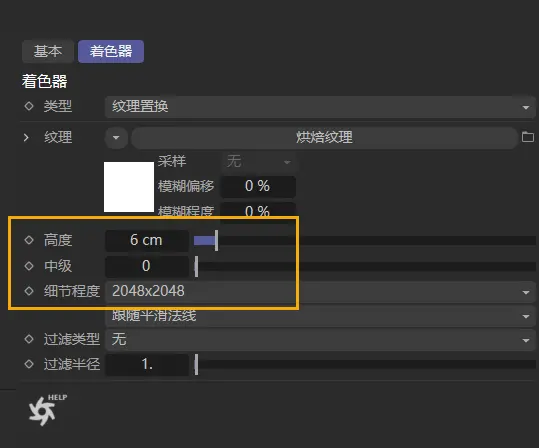Switch to the 基本 tab
The image size is (539, 448).
click(48, 52)
